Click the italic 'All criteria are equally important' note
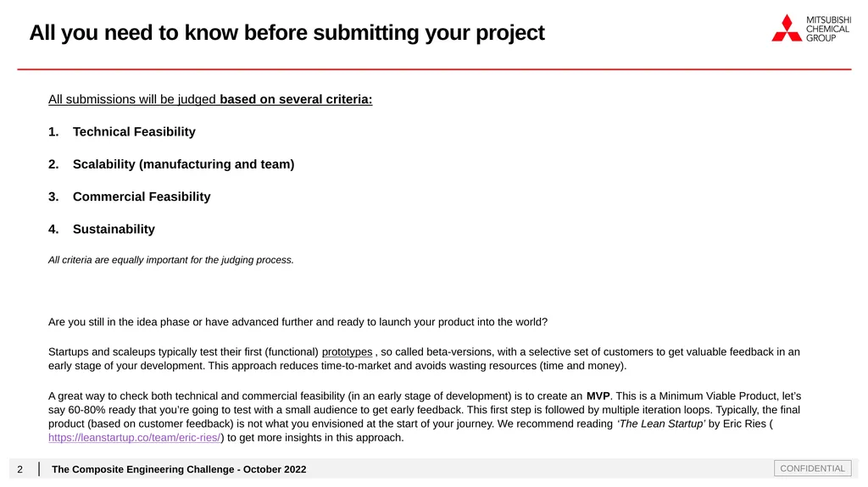The image size is (868, 487). click(x=171, y=260)
